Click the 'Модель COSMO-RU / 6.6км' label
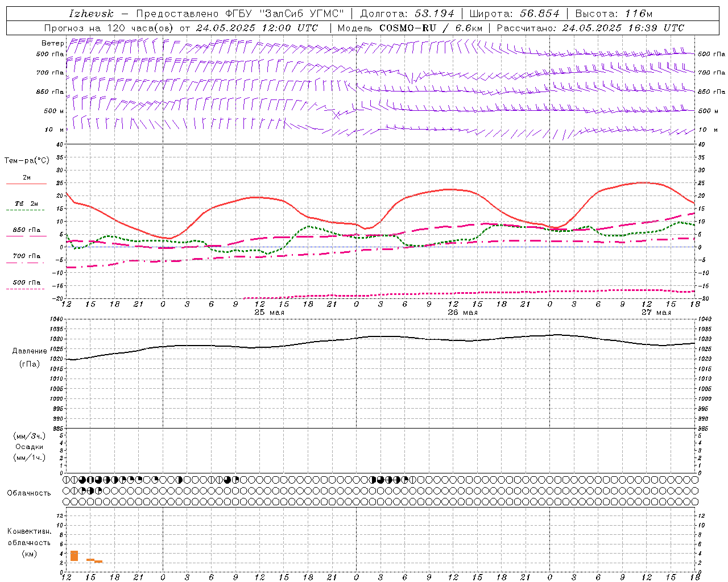 point(410,28)
